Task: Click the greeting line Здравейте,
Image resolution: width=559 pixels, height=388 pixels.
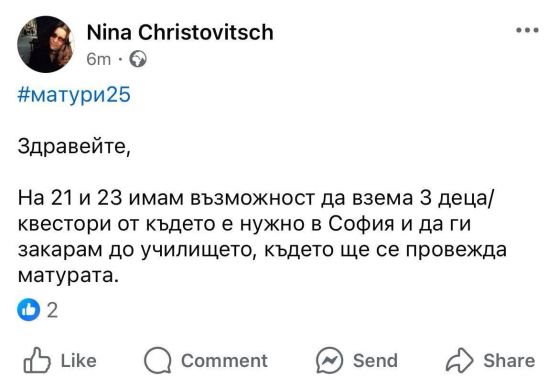Action: [x=75, y=147]
